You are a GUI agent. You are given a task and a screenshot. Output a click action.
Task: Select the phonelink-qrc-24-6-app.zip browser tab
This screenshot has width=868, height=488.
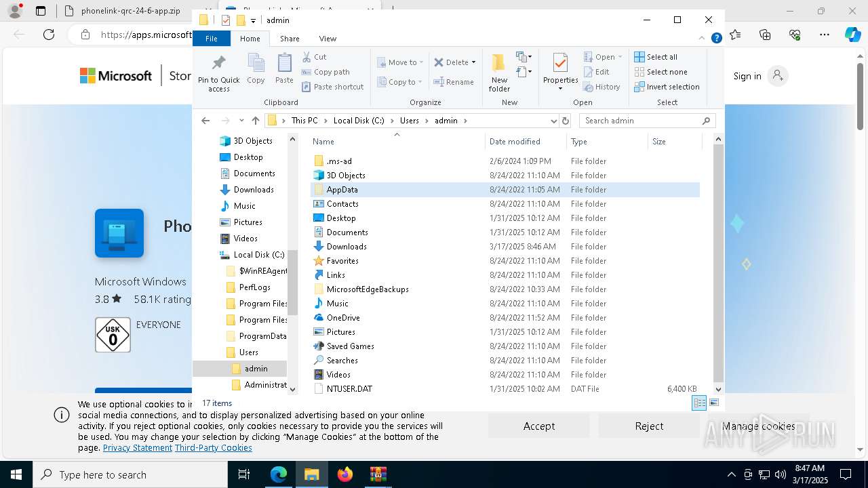(x=124, y=11)
